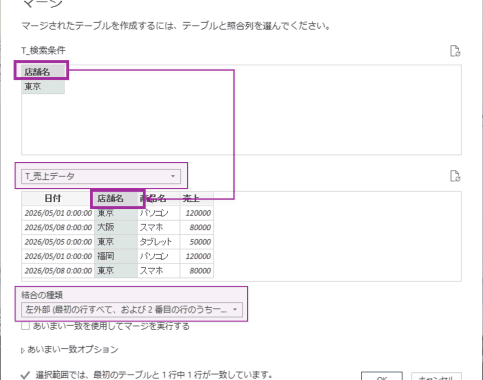Click the OK button

(382, 377)
